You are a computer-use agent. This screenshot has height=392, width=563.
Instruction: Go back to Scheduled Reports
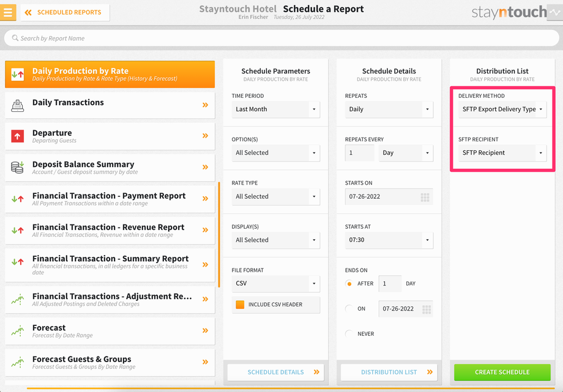point(65,13)
